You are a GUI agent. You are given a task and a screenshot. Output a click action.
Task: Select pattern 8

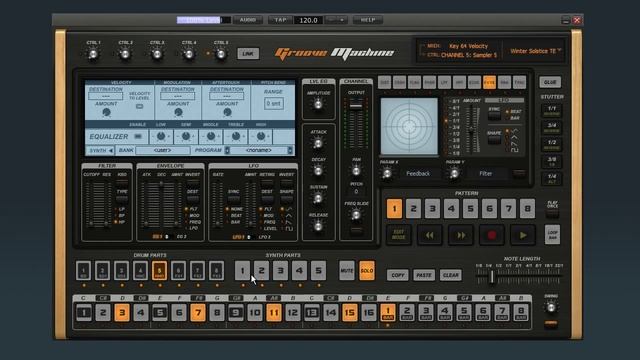pos(527,209)
